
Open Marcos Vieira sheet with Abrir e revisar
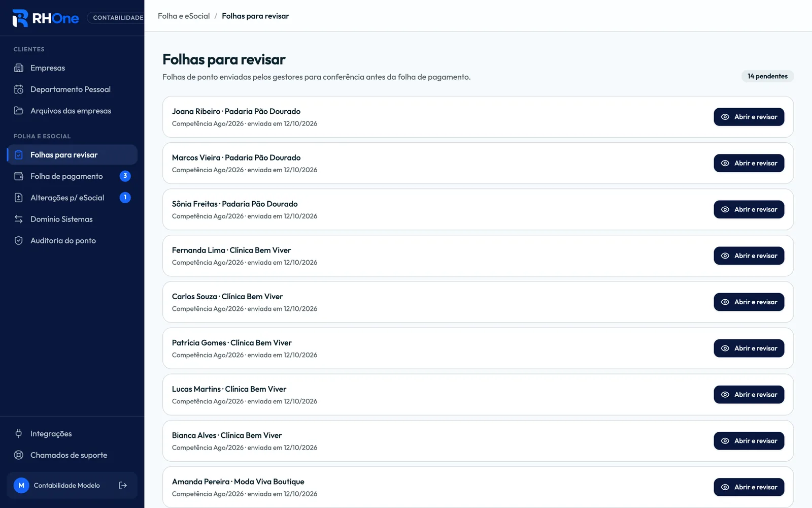click(x=749, y=163)
